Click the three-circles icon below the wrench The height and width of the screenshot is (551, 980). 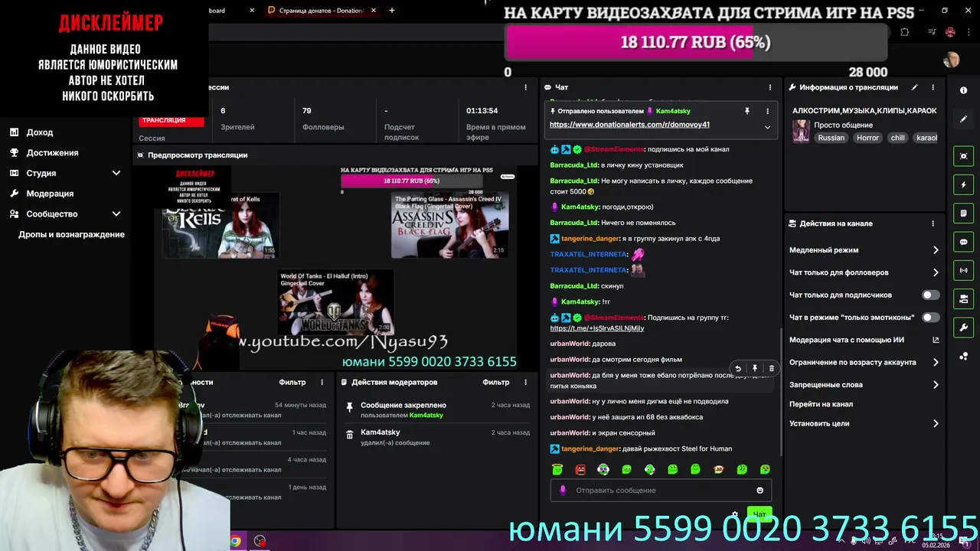[x=963, y=356]
